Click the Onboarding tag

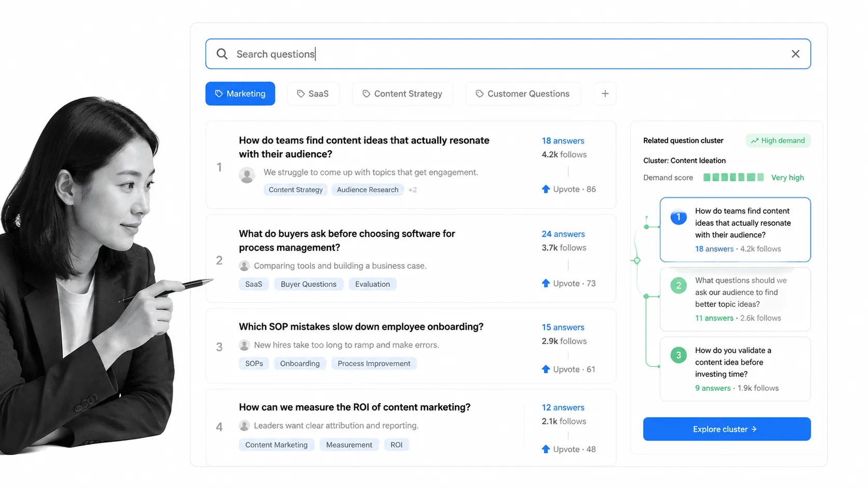[300, 364]
